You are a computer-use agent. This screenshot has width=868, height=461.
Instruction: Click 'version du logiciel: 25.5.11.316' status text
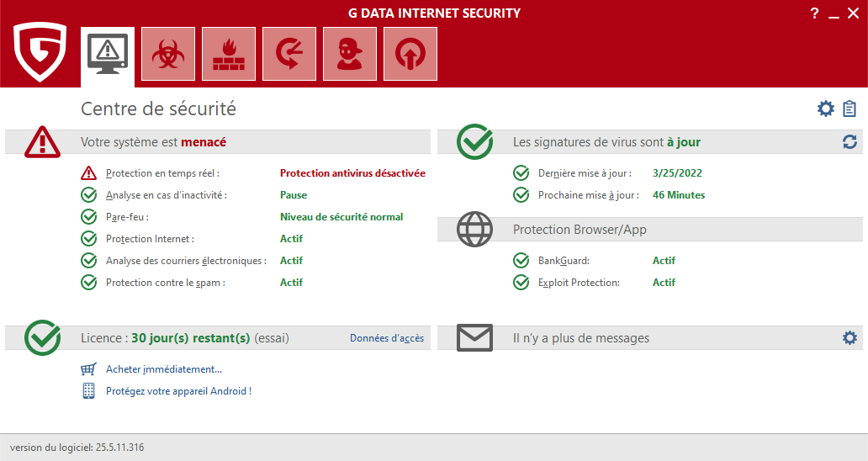[x=77, y=448]
